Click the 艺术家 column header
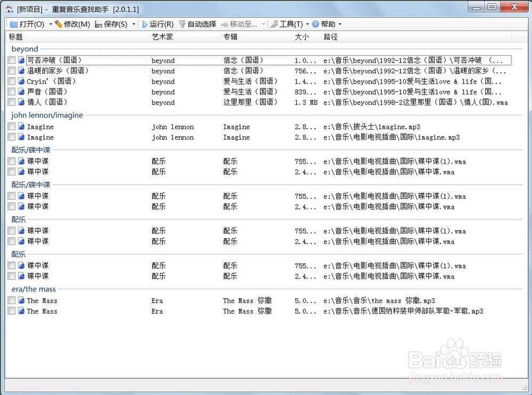The image size is (532, 395). click(163, 37)
